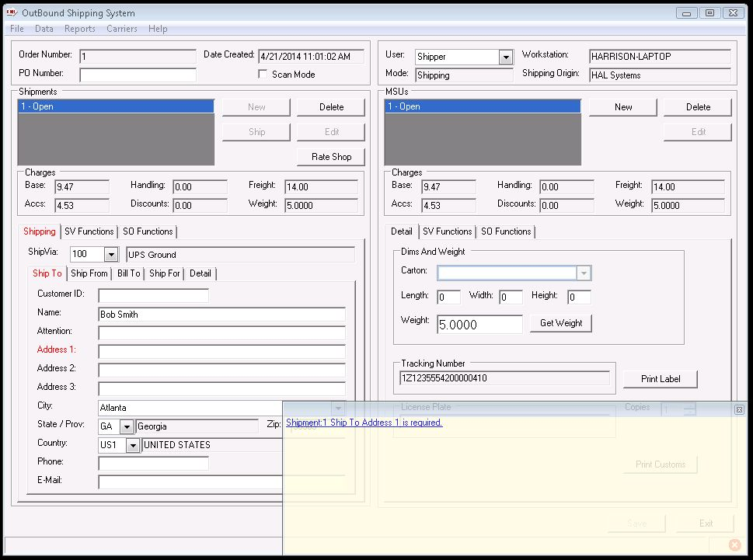Open the State/Prov GA dropdown

click(127, 426)
